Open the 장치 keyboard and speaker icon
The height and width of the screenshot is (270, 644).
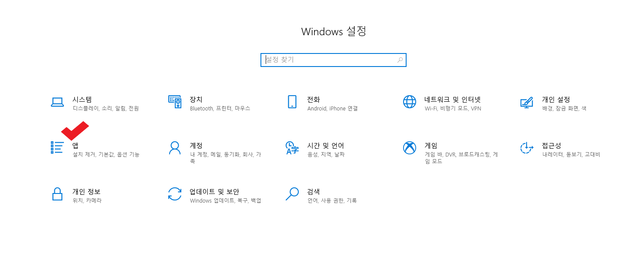[x=174, y=102]
